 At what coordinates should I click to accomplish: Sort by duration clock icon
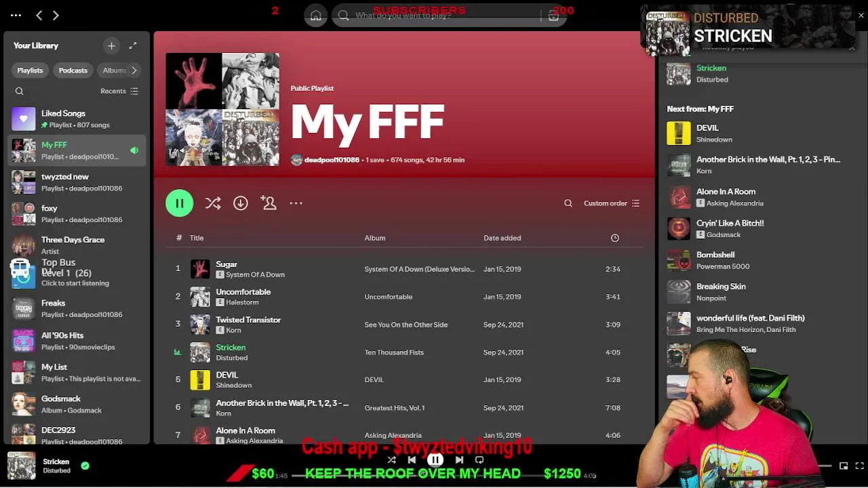(x=615, y=238)
